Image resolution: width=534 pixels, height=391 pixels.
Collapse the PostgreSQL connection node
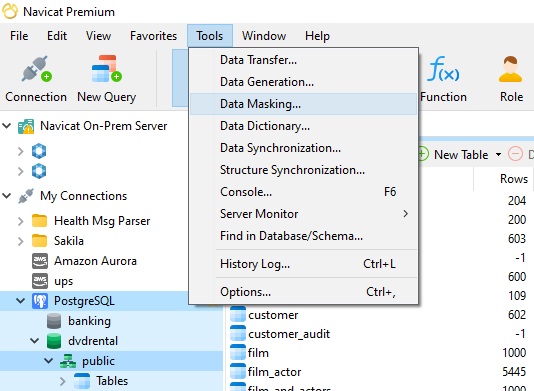(20, 301)
